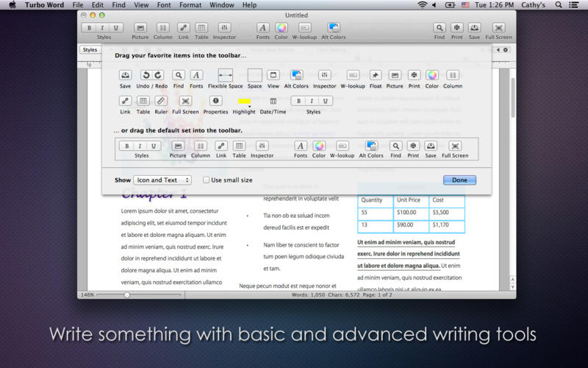This screenshot has height=368, width=588.
Task: Click Full Screen in the window's top toolbar
Action: 498,28
